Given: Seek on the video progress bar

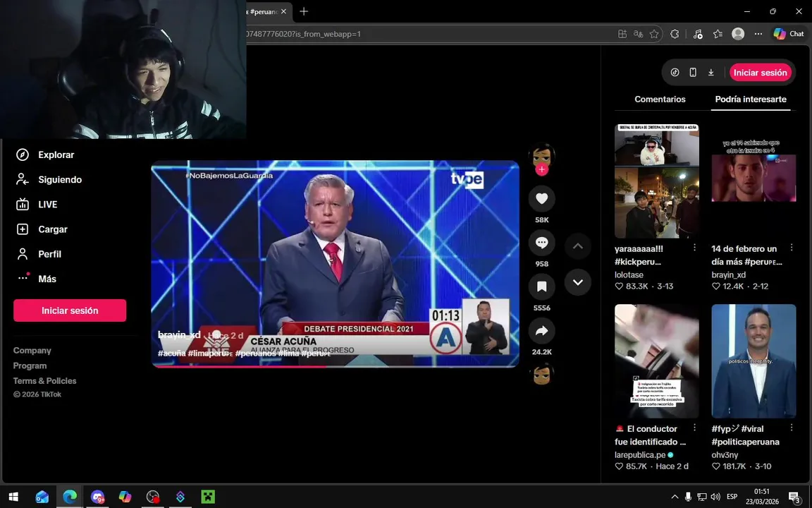Looking at the screenshot, I should click(x=335, y=366).
